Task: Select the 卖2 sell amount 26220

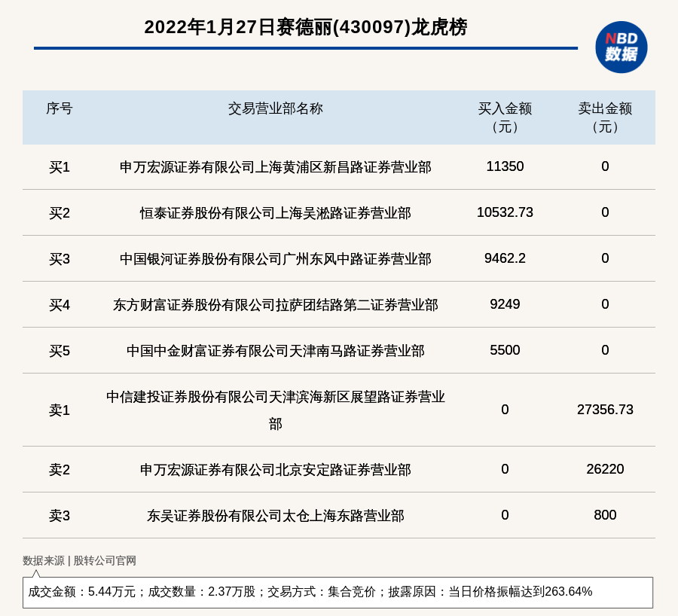Action: tap(605, 469)
